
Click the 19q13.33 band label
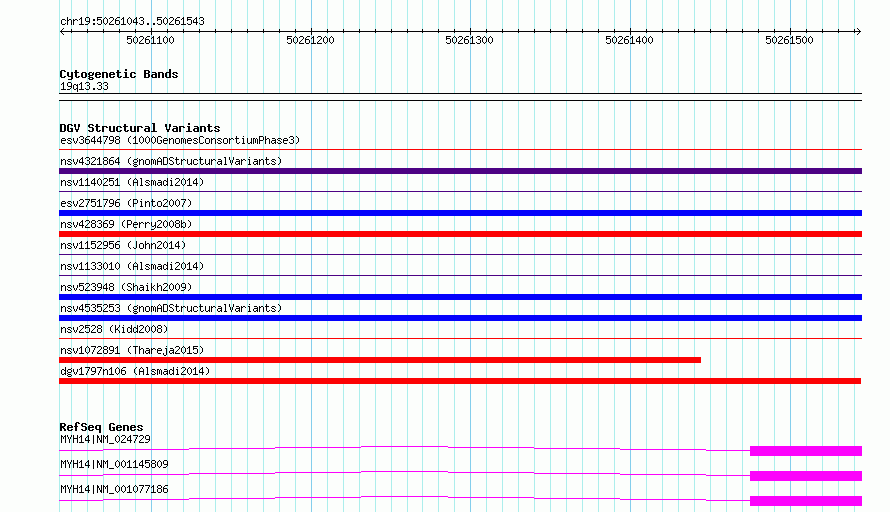point(84,86)
